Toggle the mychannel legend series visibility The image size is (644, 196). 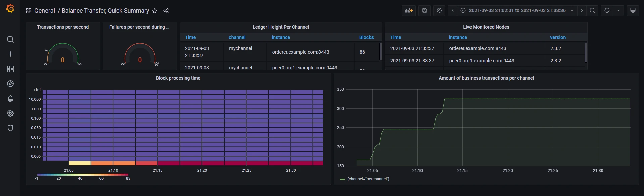[368, 179]
